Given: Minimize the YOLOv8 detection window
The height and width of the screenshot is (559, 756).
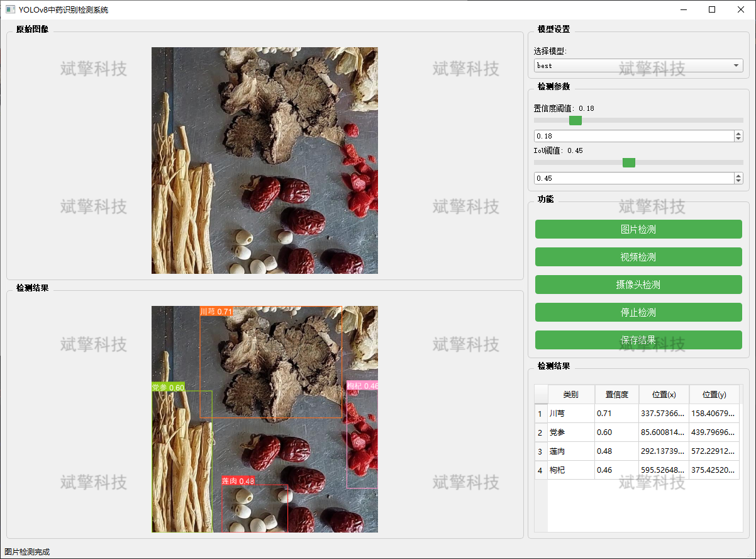Looking at the screenshot, I should coord(683,9).
